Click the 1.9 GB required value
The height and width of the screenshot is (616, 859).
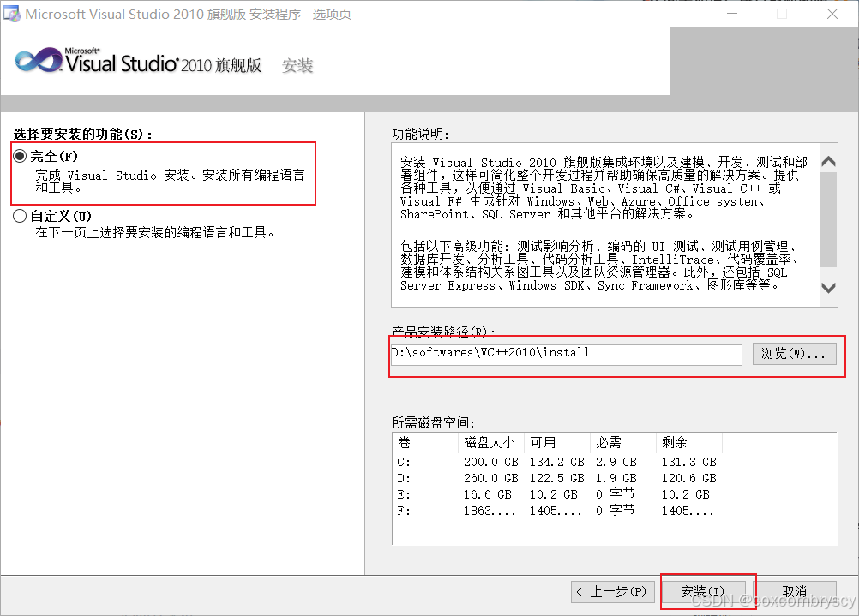[x=616, y=478]
